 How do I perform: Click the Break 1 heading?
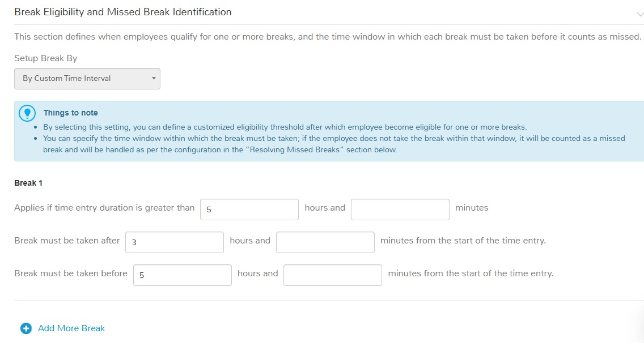(x=28, y=183)
